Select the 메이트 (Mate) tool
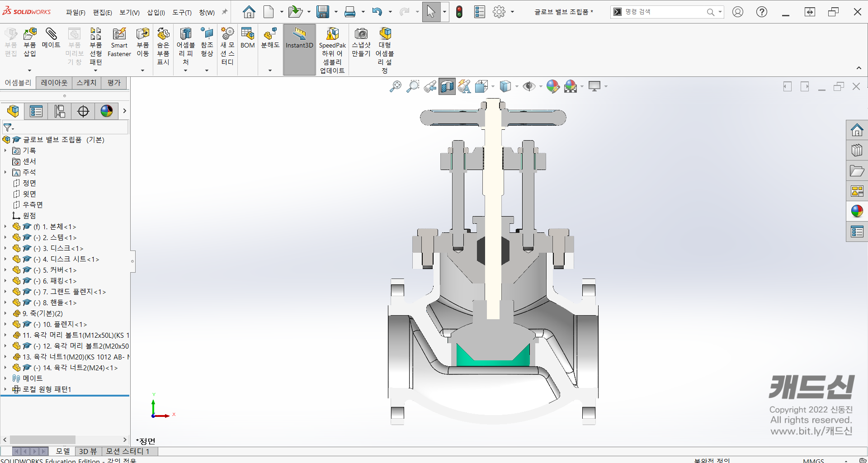Viewport: 868px width, 463px height. click(51, 34)
